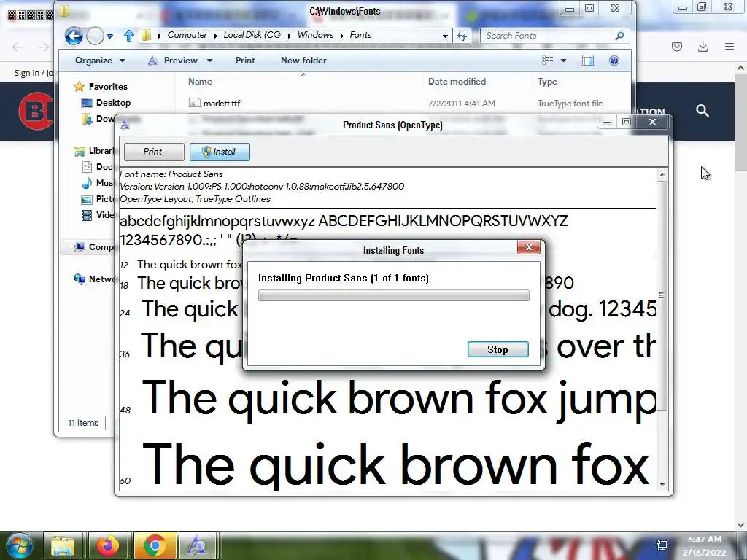747x560 pixels.
Task: Open Chrome from the taskbar
Action: click(155, 545)
